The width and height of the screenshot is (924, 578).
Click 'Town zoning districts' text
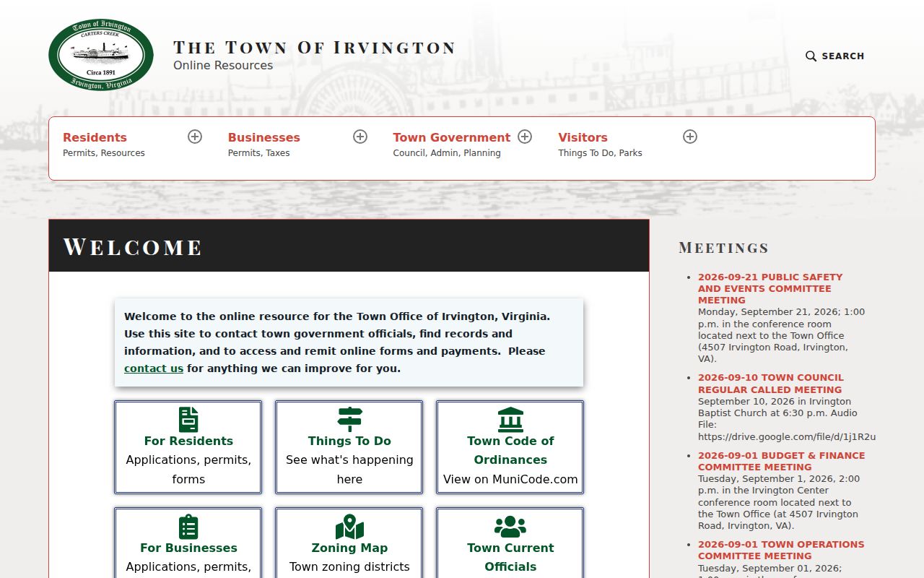(349, 566)
